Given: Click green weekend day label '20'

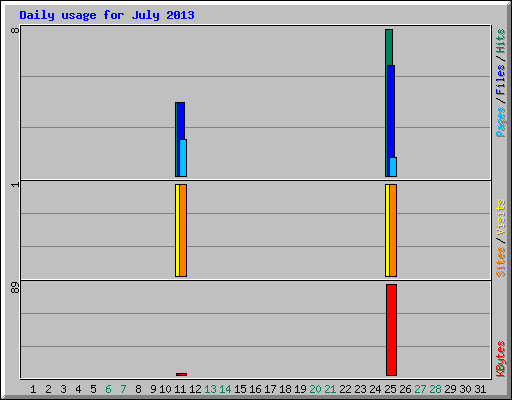Looking at the screenshot, I should [315, 389].
